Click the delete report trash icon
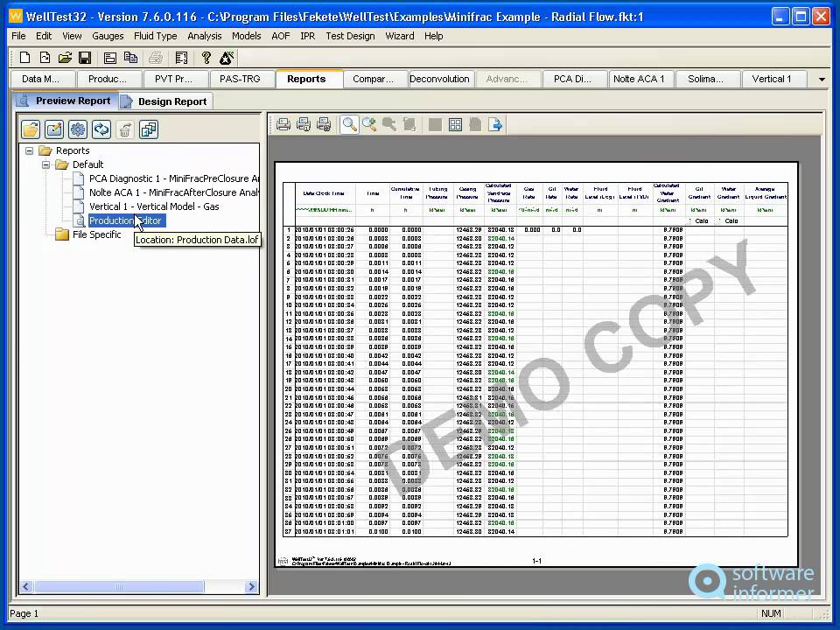The width and height of the screenshot is (840, 630). [125, 129]
